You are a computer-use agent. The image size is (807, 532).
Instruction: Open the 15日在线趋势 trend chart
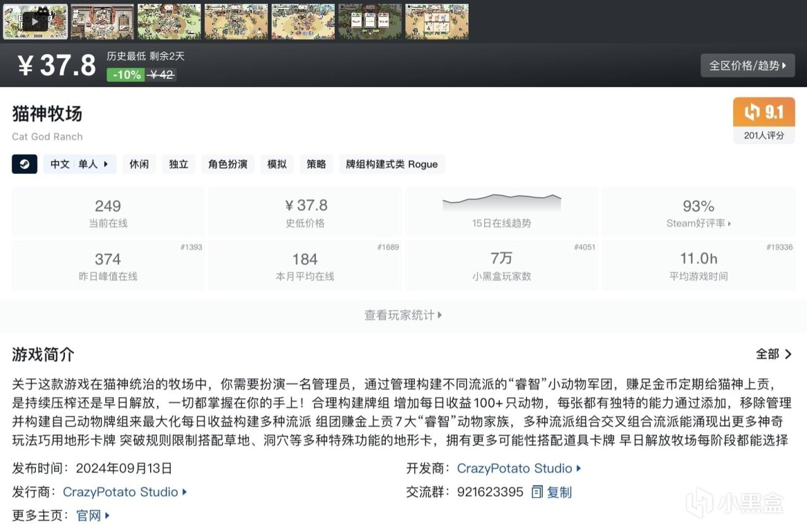point(501,212)
